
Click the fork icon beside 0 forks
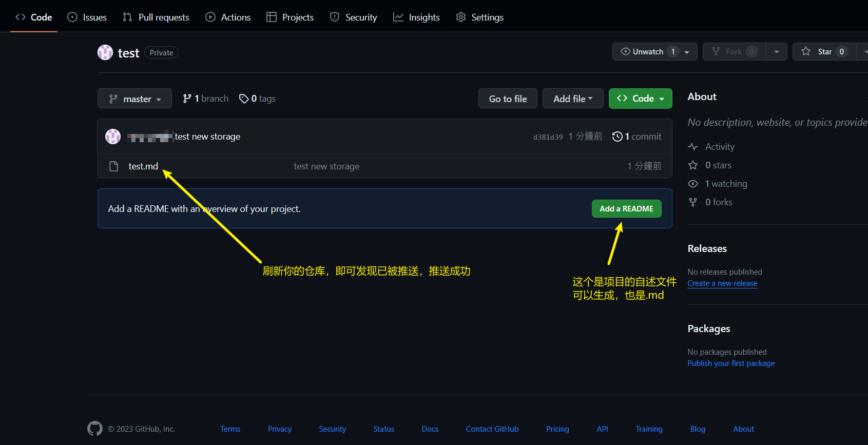693,202
